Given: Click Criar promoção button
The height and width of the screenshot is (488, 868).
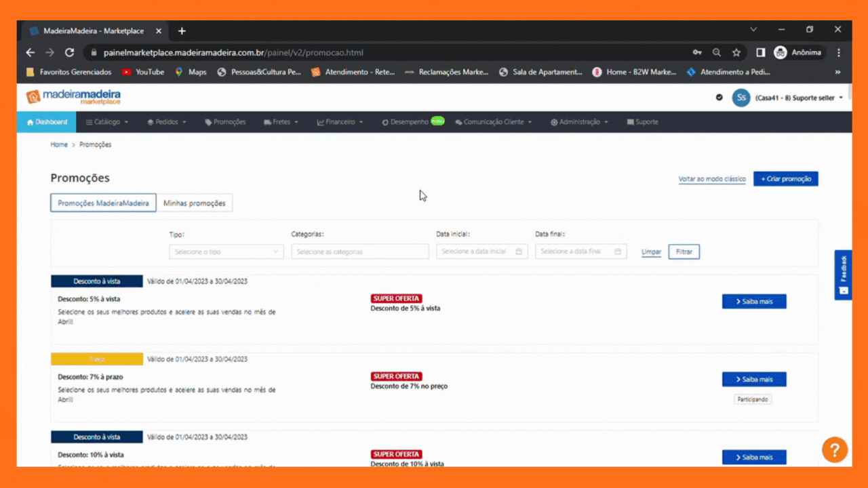Looking at the screenshot, I should coord(786,179).
